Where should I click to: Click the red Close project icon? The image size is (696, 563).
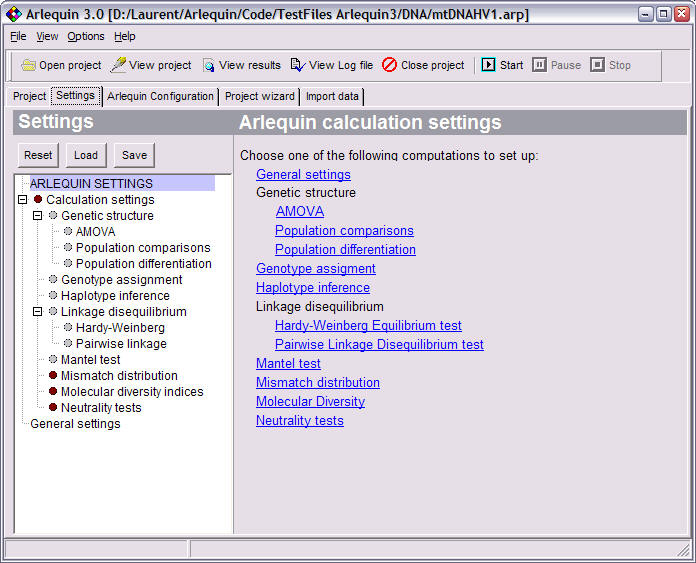click(389, 65)
